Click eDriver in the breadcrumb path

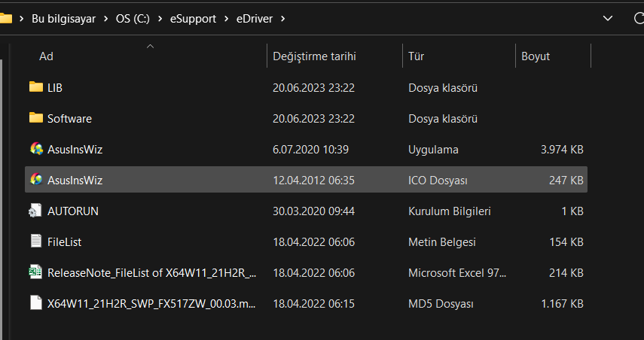click(255, 19)
